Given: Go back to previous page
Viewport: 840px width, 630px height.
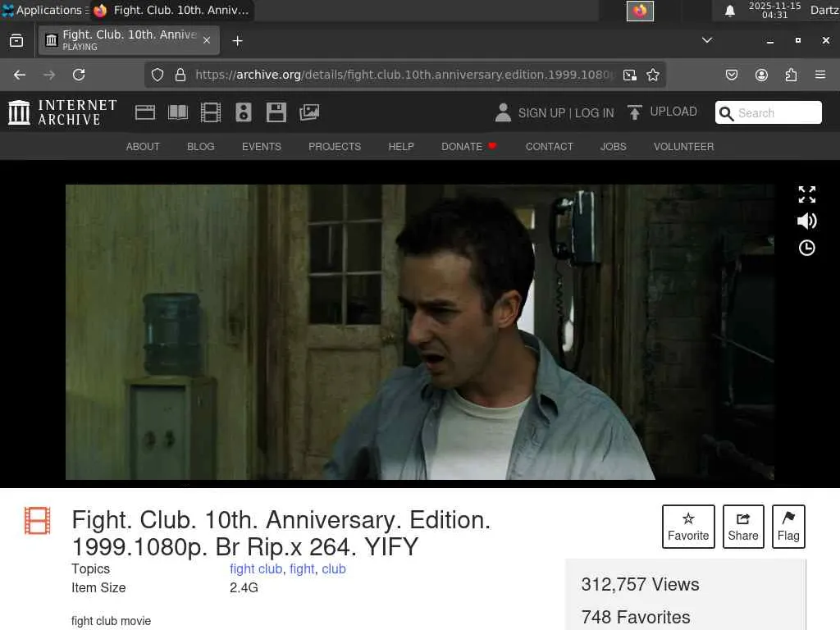Looking at the screenshot, I should click(20, 75).
